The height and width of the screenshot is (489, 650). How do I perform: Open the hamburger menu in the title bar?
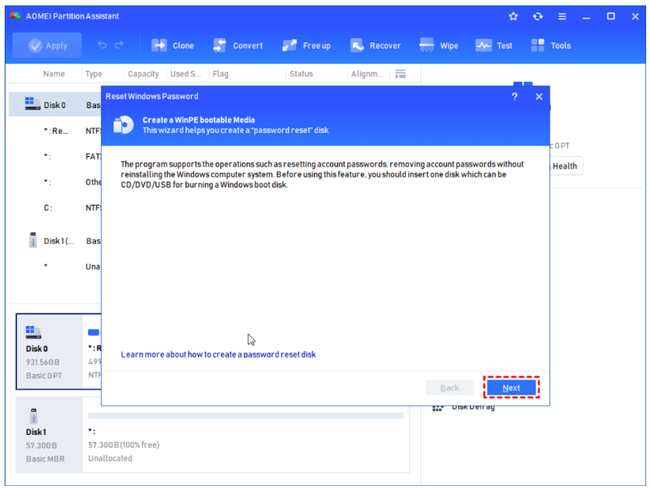pyautogui.click(x=562, y=16)
